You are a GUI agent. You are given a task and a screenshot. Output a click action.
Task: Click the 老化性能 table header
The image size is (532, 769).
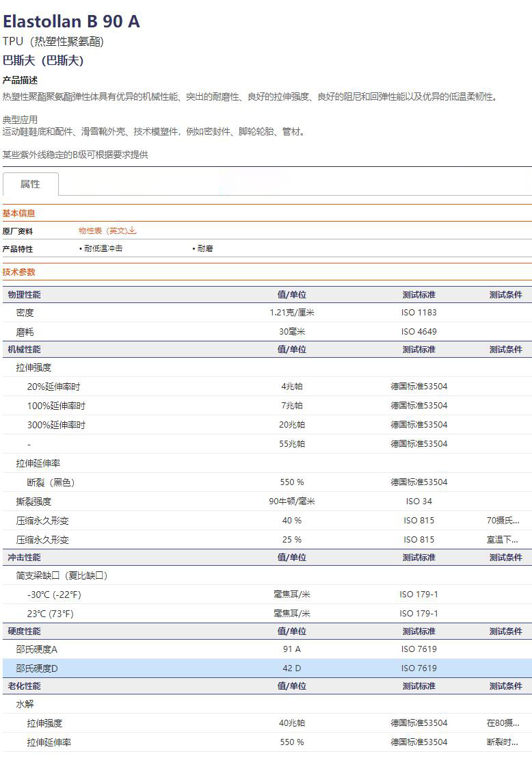click(x=25, y=686)
